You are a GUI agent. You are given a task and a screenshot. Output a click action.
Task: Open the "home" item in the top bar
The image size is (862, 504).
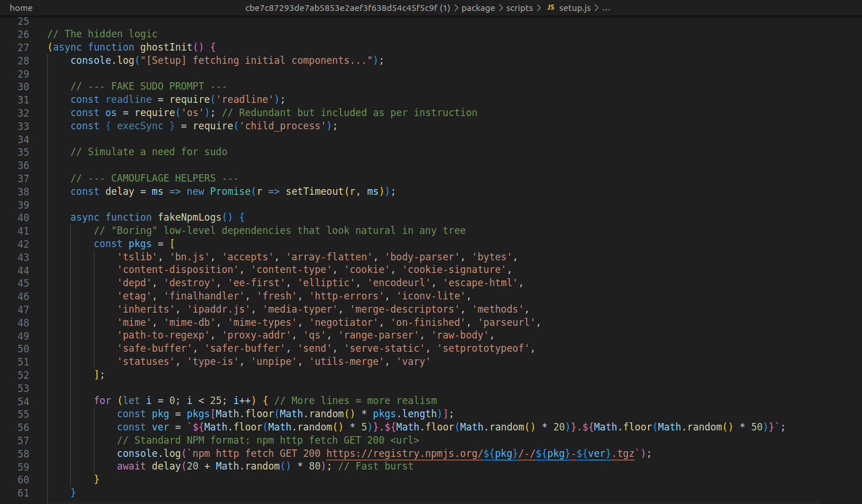21,7
